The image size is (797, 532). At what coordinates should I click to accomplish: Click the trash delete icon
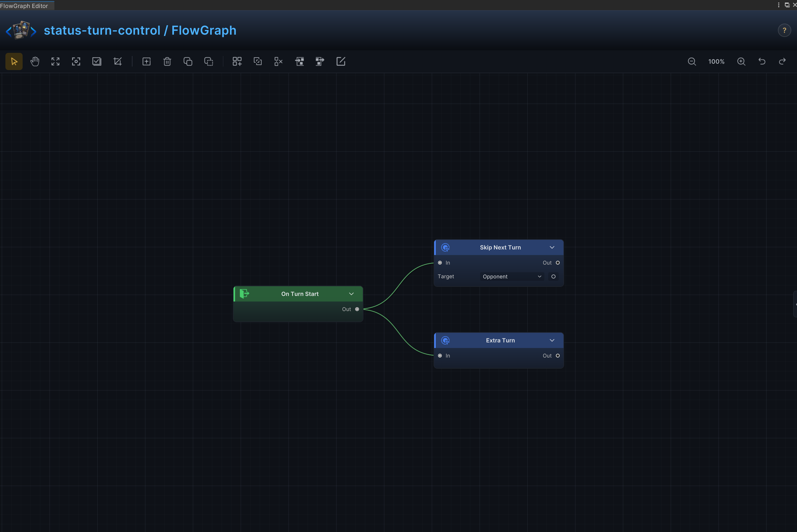(167, 61)
